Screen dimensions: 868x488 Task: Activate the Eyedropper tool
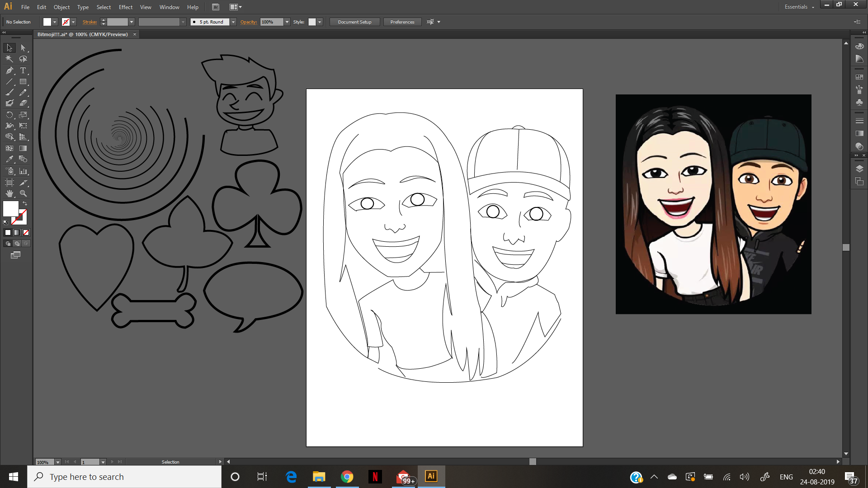tap(9, 159)
